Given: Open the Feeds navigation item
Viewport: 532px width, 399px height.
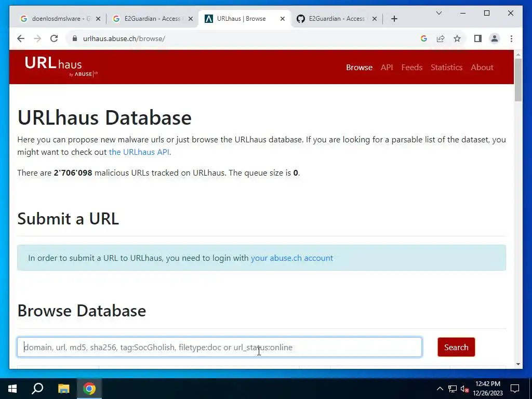Looking at the screenshot, I should (x=411, y=67).
